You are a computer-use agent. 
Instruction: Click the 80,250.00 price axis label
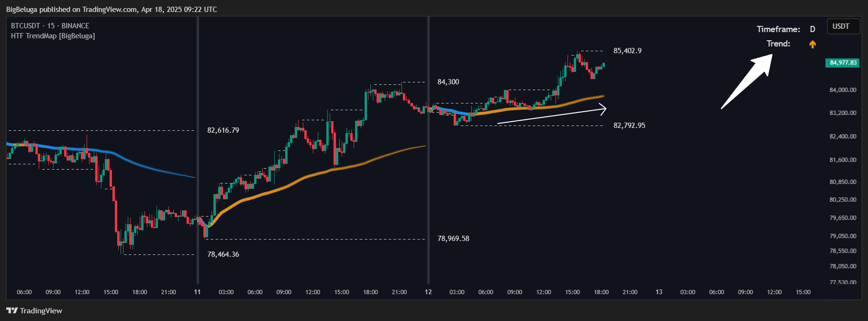[x=843, y=200]
